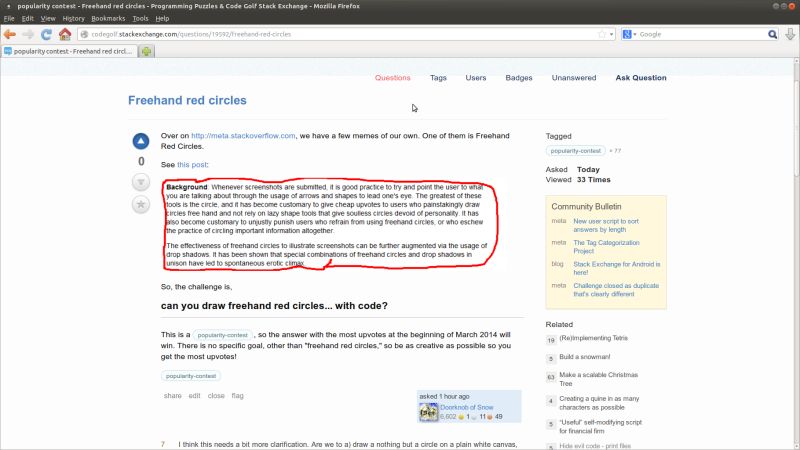800x450 pixels.
Task: Go to the home page via house icon
Action: [65, 34]
